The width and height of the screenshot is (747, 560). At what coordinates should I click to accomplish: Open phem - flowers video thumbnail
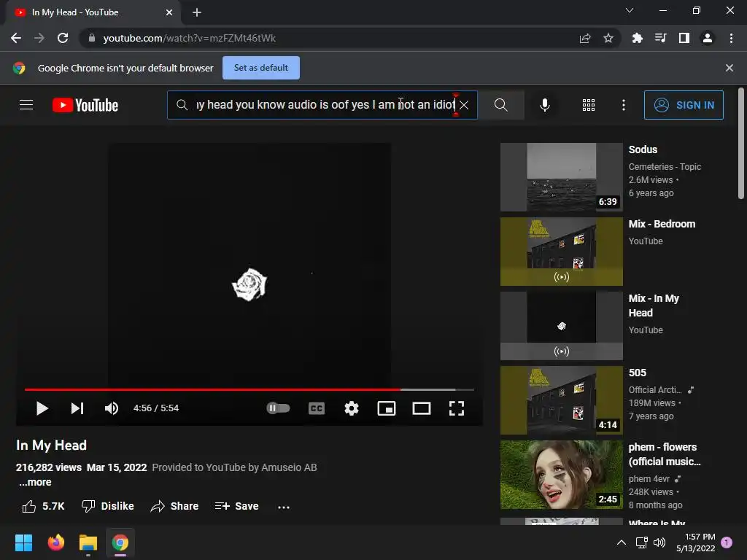[561, 474]
